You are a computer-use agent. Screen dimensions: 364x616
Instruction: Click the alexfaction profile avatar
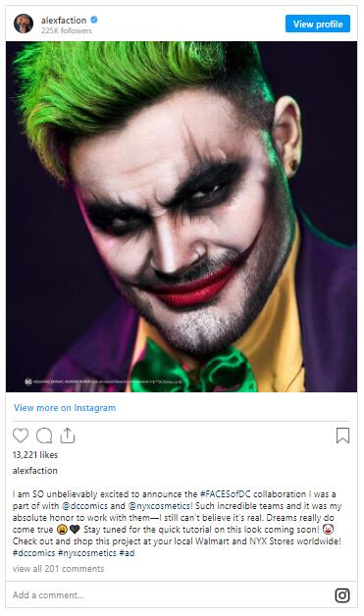click(x=24, y=24)
